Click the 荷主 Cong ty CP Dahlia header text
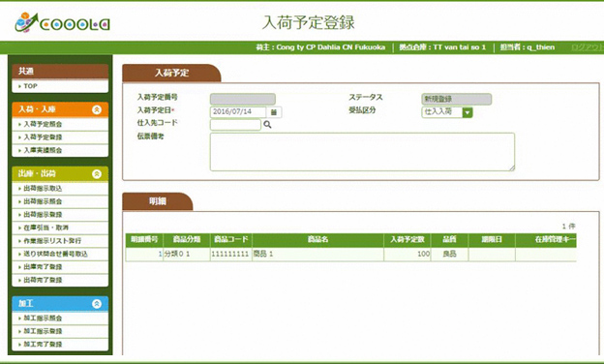 320,47
